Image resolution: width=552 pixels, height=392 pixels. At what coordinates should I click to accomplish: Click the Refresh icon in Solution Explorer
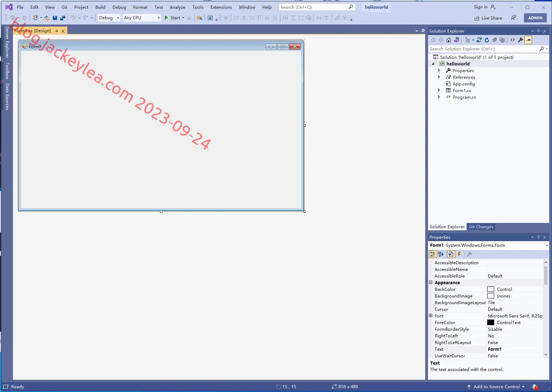[487, 40]
